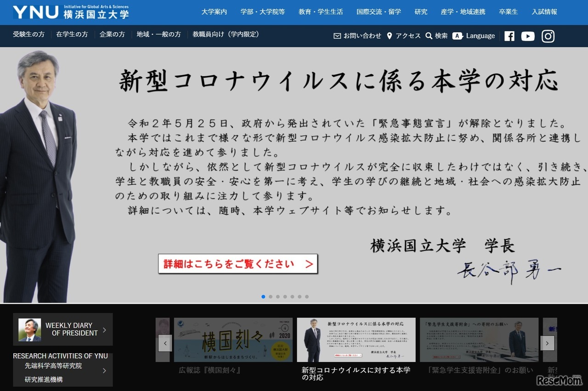The height and width of the screenshot is (391, 588).
Task: Select the 受験生の方 tab
Action: tap(28, 34)
